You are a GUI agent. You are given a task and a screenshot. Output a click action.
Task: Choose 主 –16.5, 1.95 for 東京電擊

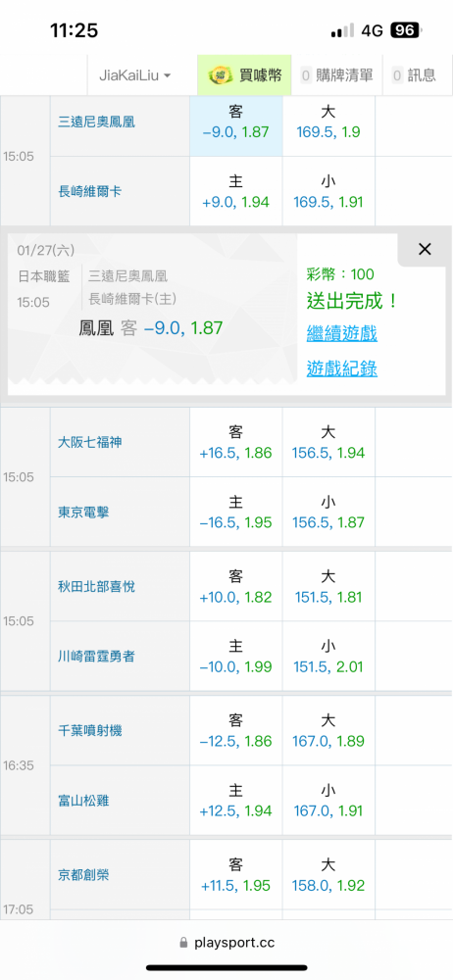[236, 512]
